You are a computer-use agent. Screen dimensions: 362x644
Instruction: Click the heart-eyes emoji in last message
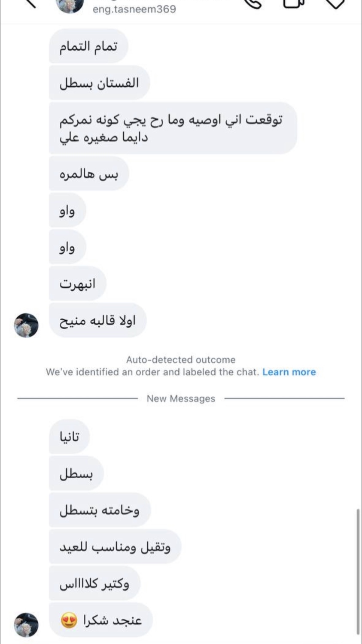[x=69, y=620]
